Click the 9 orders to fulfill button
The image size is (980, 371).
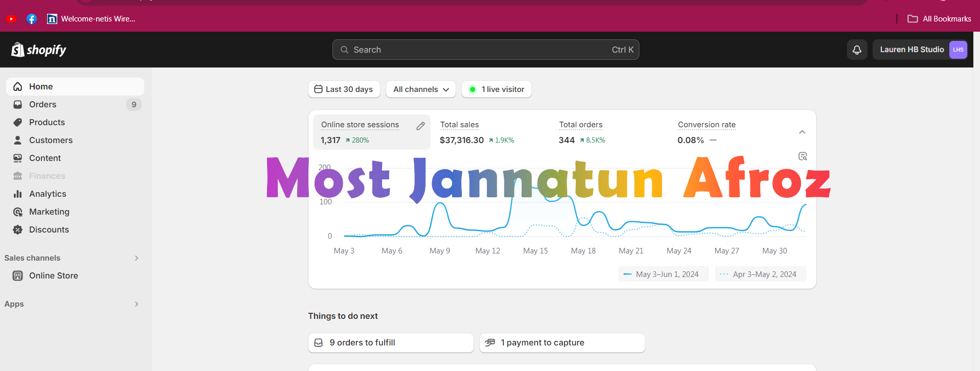390,343
